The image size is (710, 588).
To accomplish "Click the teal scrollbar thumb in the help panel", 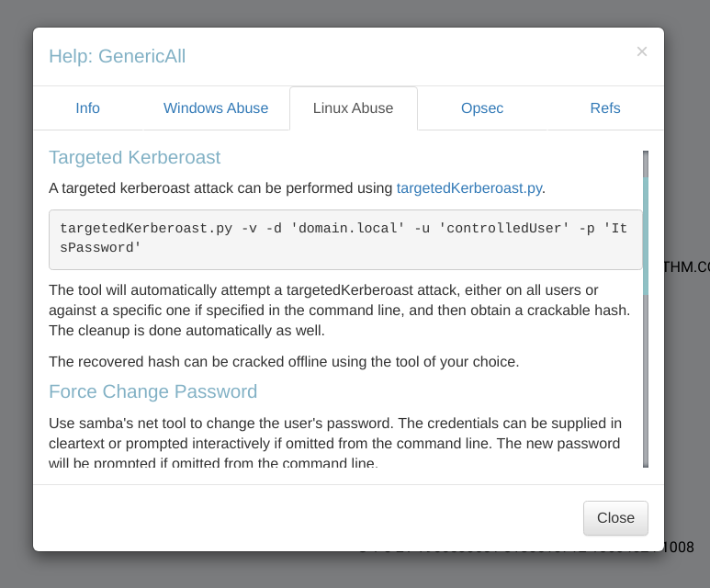I will (x=646, y=234).
